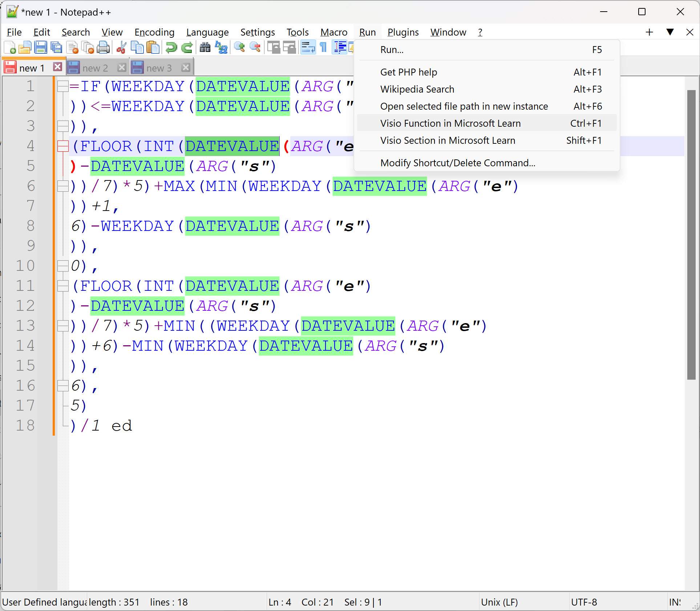This screenshot has height=611, width=700.
Task: Select the Replace toolbar icon
Action: coord(221,47)
